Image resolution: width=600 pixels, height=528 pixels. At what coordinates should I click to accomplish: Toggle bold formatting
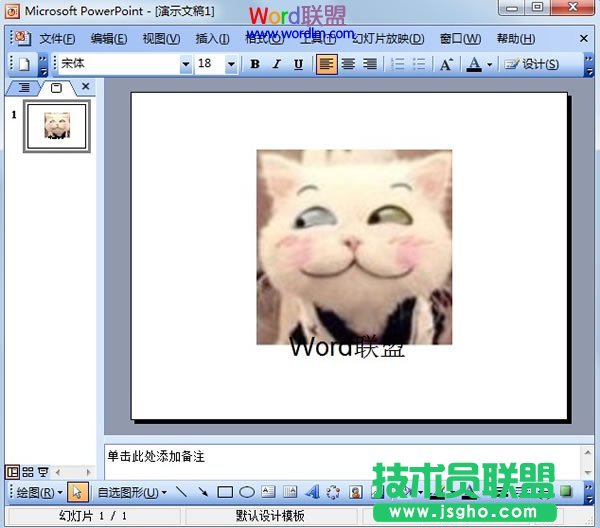[255, 64]
